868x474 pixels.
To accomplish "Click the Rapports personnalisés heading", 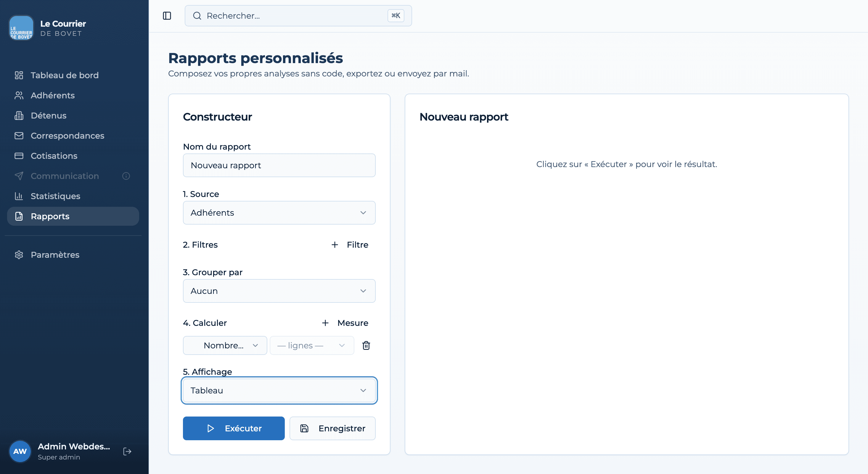I will point(255,58).
